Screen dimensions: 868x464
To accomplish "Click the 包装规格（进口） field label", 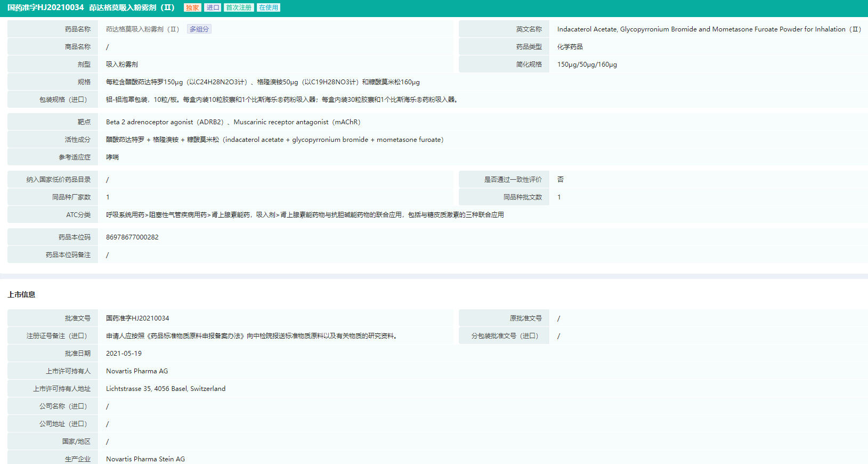I will tap(64, 100).
